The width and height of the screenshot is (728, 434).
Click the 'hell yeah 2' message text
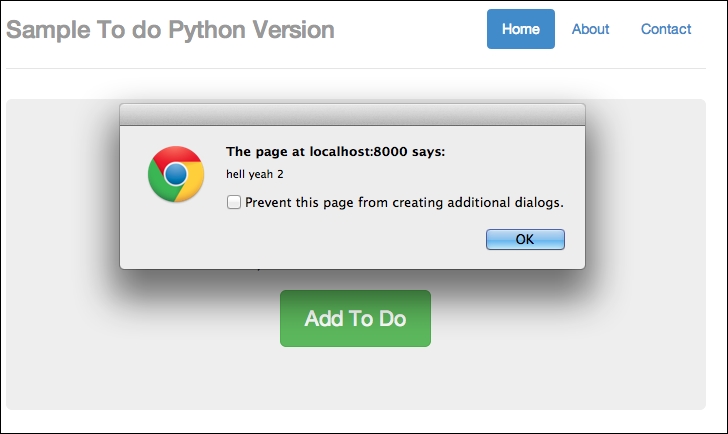point(255,174)
